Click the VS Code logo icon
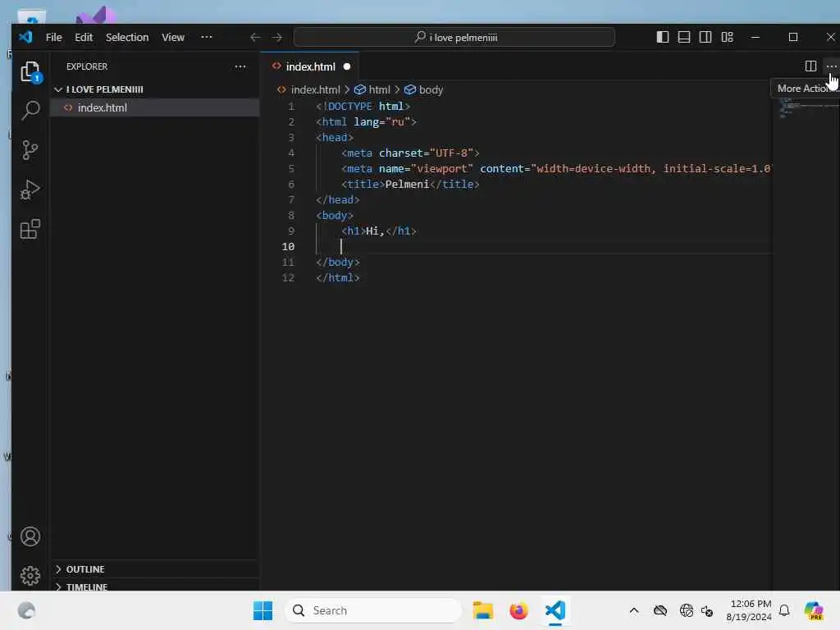 (25, 37)
